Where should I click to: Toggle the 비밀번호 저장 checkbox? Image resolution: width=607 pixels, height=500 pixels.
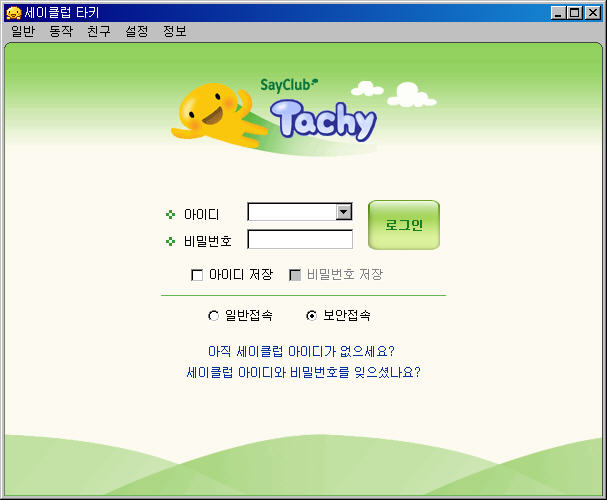click(x=295, y=275)
